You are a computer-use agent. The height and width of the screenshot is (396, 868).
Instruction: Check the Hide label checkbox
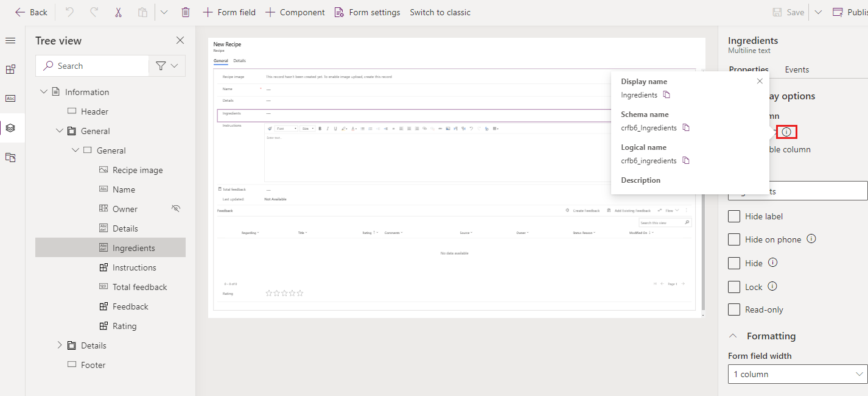coord(734,216)
